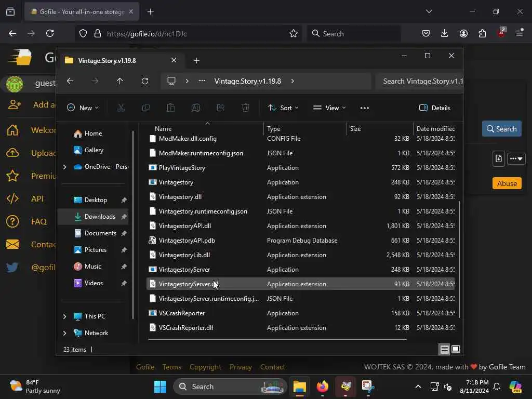Open Firefox account icon
Viewport: 532px width, 399px height.
coord(463,33)
